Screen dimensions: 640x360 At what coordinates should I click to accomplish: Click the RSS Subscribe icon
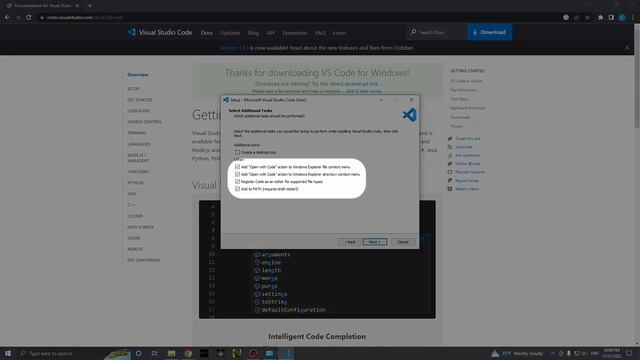(x=450, y=147)
